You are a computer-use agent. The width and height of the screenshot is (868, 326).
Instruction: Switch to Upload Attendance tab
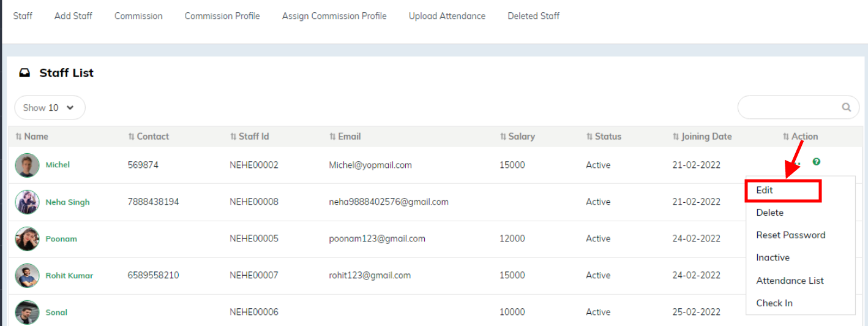click(447, 16)
